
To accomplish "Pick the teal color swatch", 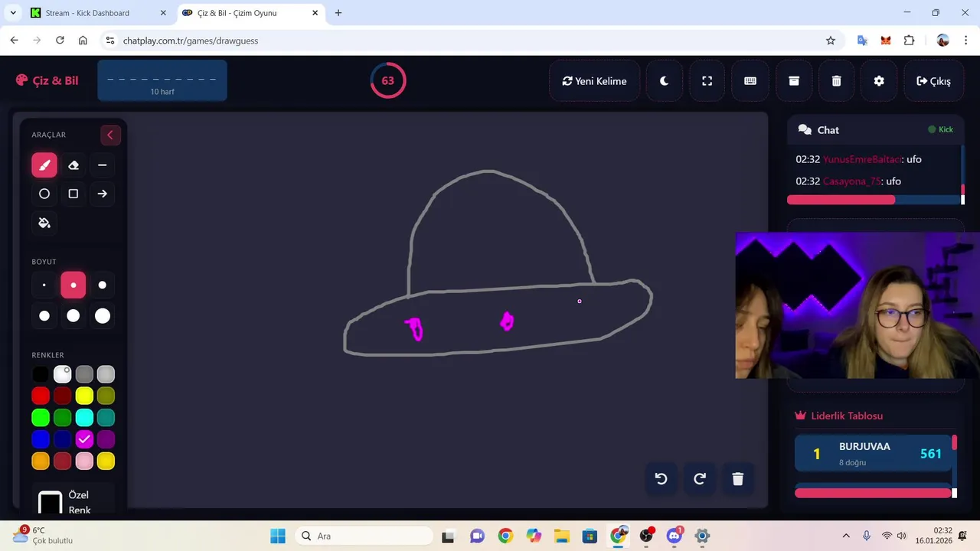I will pyautogui.click(x=106, y=418).
